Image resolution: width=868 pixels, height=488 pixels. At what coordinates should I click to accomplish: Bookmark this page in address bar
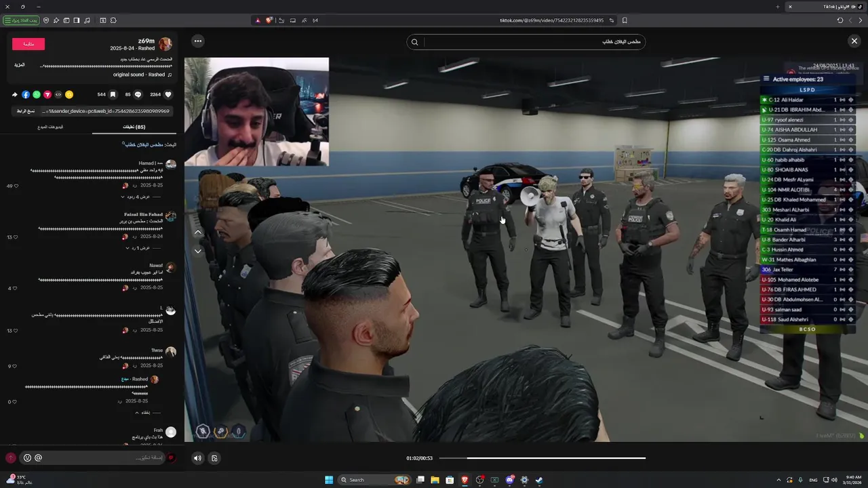click(625, 20)
